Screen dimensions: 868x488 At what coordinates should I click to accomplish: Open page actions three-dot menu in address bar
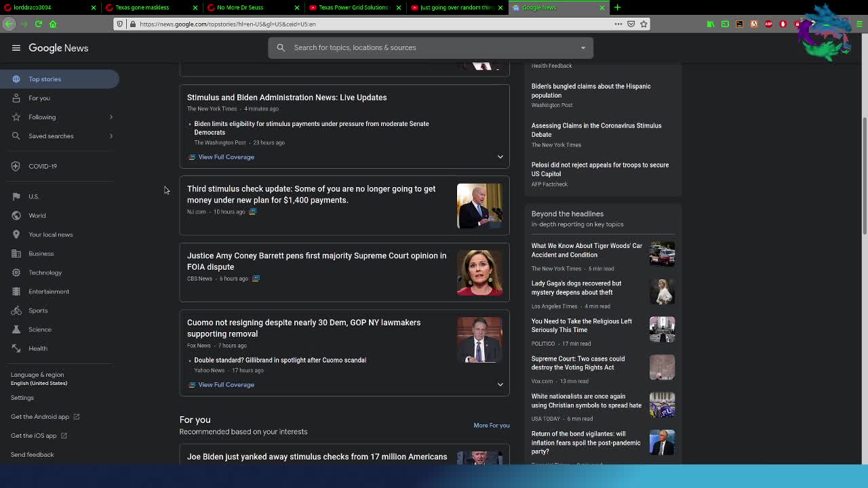pos(618,24)
